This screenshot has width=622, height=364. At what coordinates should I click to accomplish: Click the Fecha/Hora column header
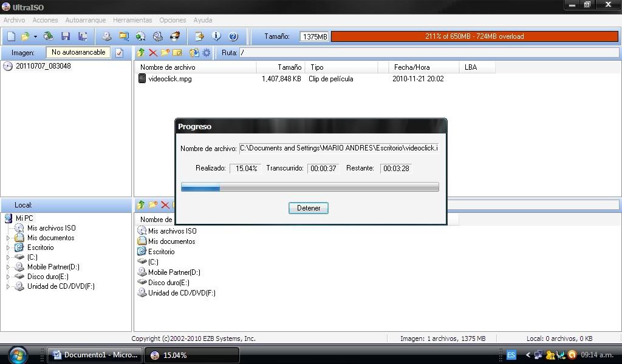point(423,67)
